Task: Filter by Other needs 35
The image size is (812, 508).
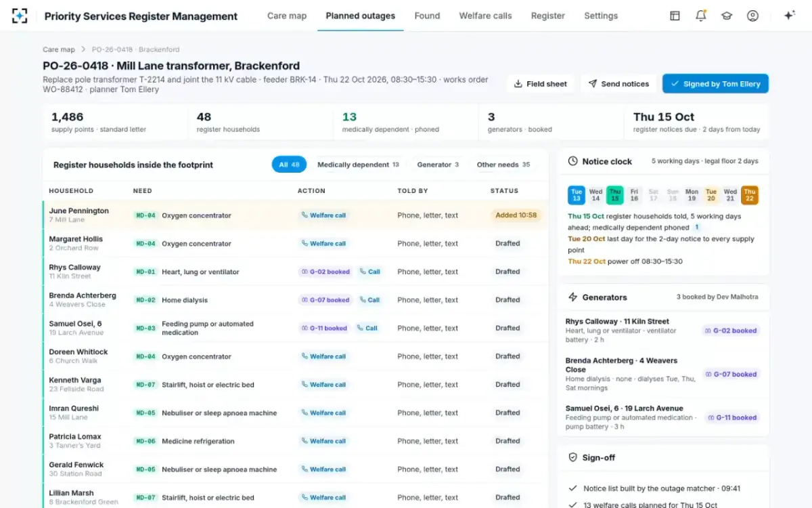Action: (503, 165)
